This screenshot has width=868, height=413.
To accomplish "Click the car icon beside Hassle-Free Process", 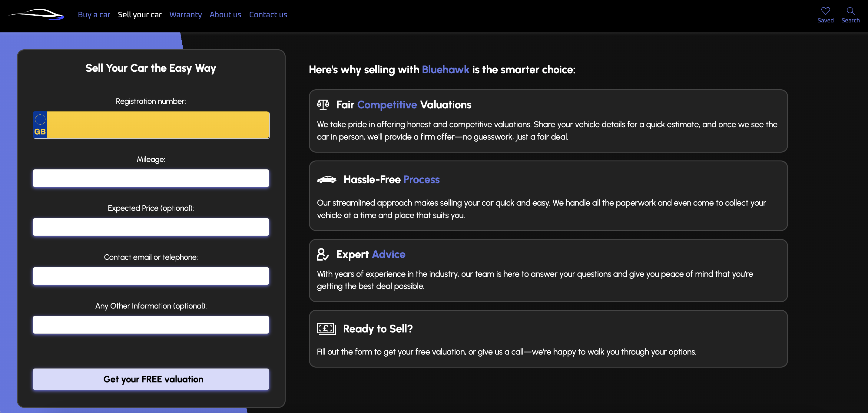I will click(x=326, y=180).
